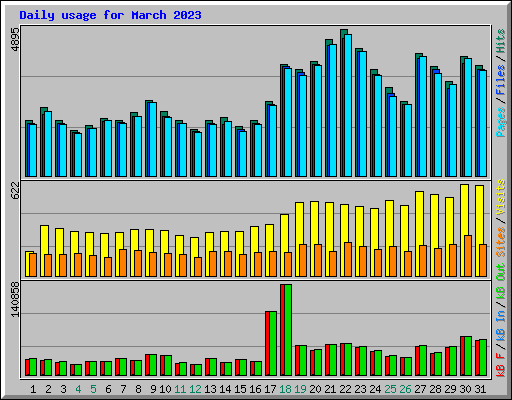Viewport: 512px width, 400px height.
Task: Click the 4895 hits axis maximum label
Action: pos(15,40)
